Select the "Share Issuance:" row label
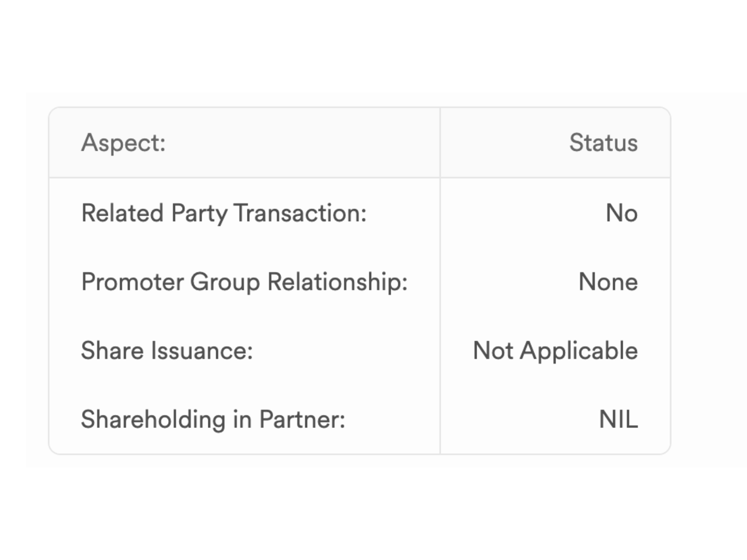 pyautogui.click(x=167, y=350)
